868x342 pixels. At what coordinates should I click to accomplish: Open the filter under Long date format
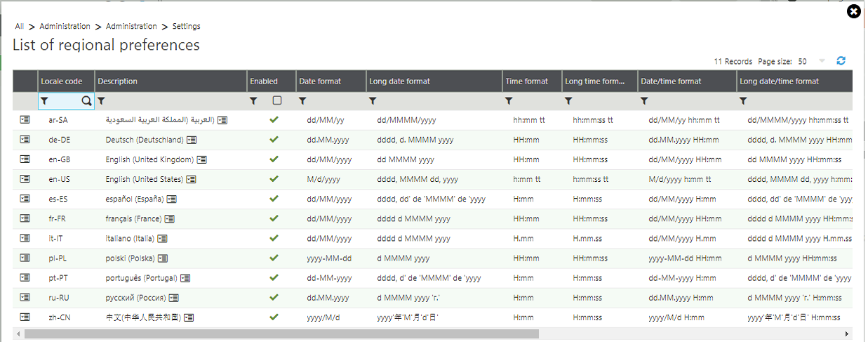(373, 101)
